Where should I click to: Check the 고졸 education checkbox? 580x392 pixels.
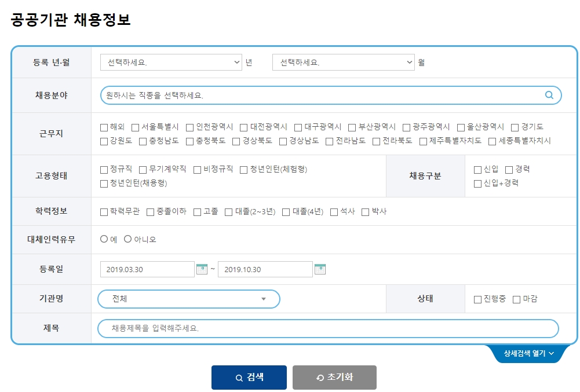coord(197,213)
